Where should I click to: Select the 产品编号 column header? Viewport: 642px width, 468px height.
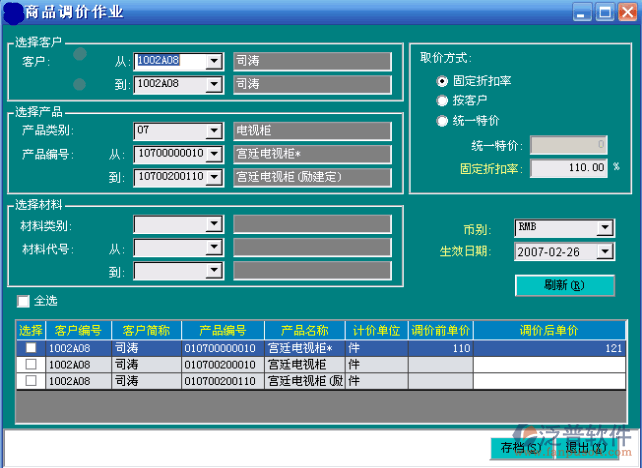click(221, 330)
